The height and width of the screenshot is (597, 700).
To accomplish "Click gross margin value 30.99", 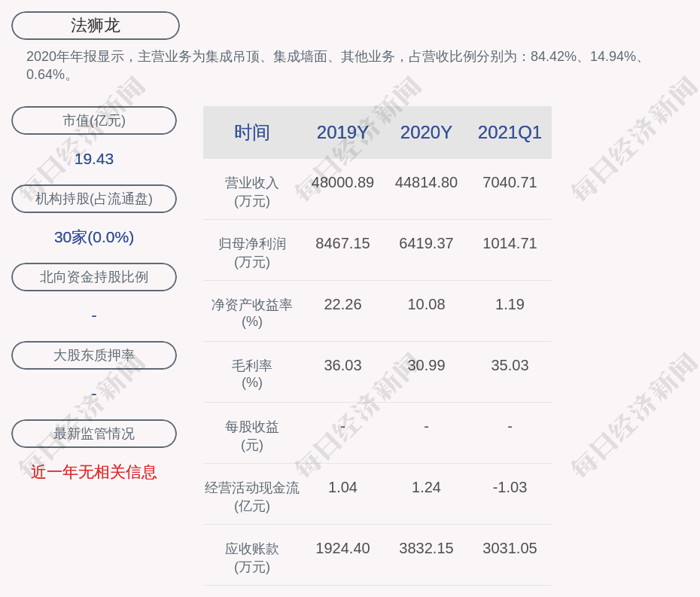I will point(426,365).
